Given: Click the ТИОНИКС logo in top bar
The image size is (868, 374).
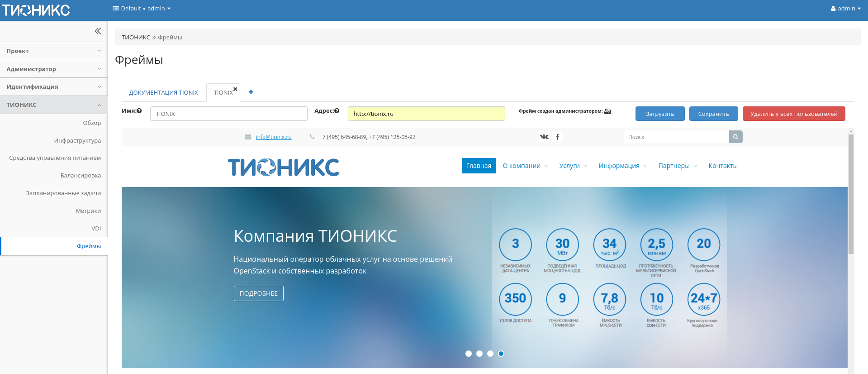Looking at the screenshot, I should coord(36,10).
